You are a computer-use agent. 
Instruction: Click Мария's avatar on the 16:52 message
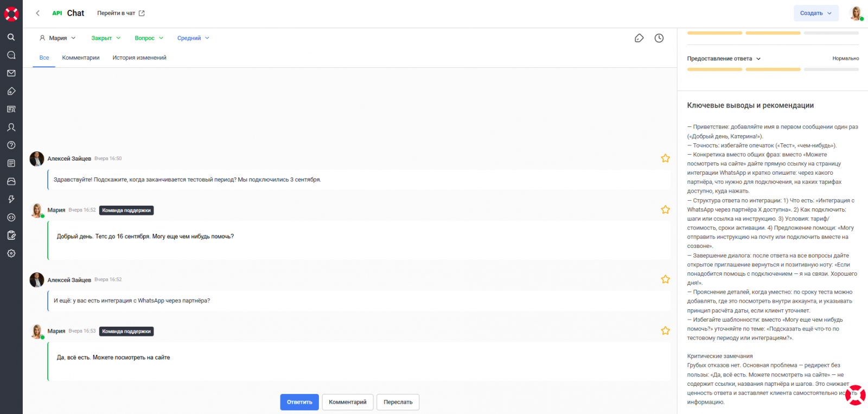click(x=37, y=210)
